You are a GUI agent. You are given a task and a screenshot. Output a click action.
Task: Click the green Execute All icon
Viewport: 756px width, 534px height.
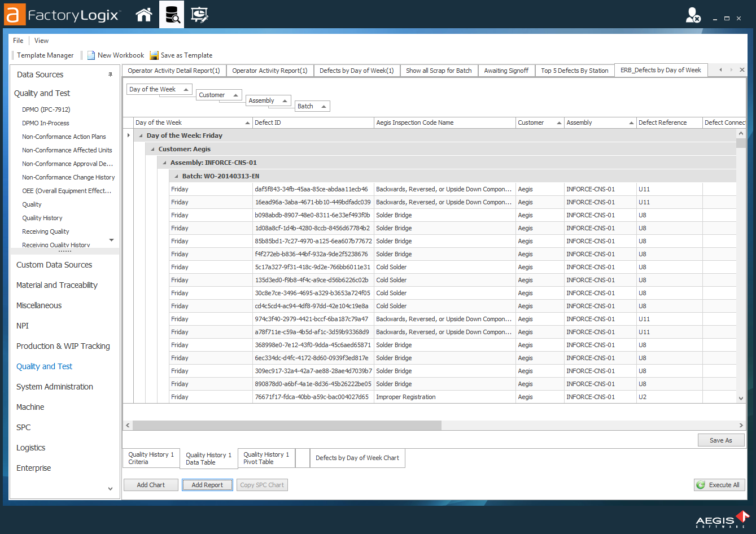[701, 484]
